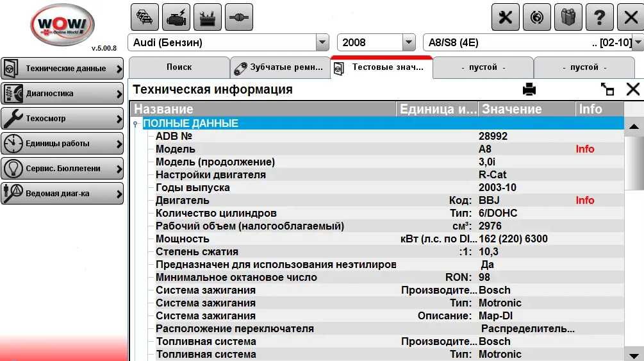Switch to the Поиск tab
This screenshot has height=361, width=644.
click(x=179, y=67)
